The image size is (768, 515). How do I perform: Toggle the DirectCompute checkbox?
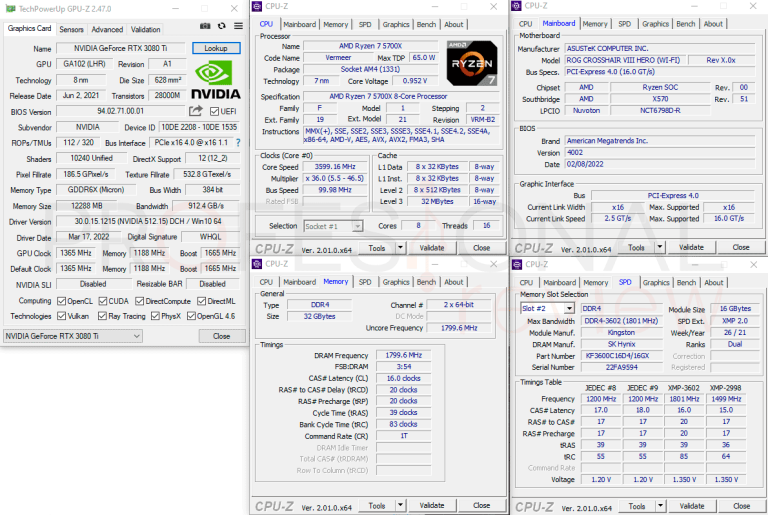coord(140,301)
